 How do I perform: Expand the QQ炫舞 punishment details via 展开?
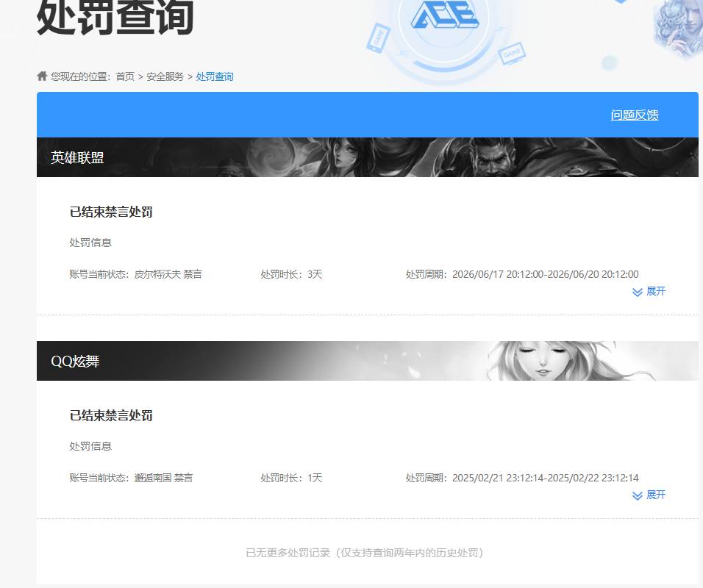649,495
